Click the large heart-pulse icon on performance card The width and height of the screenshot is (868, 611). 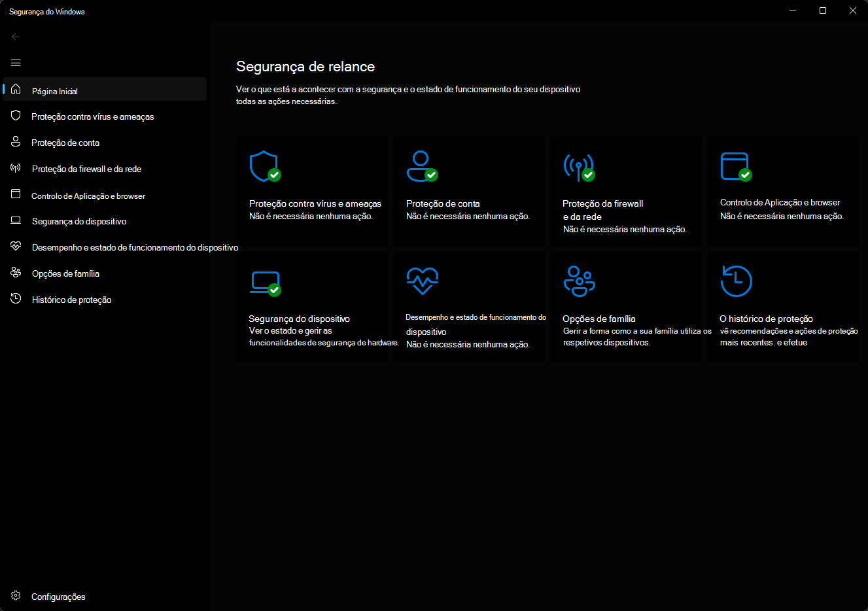tap(423, 281)
